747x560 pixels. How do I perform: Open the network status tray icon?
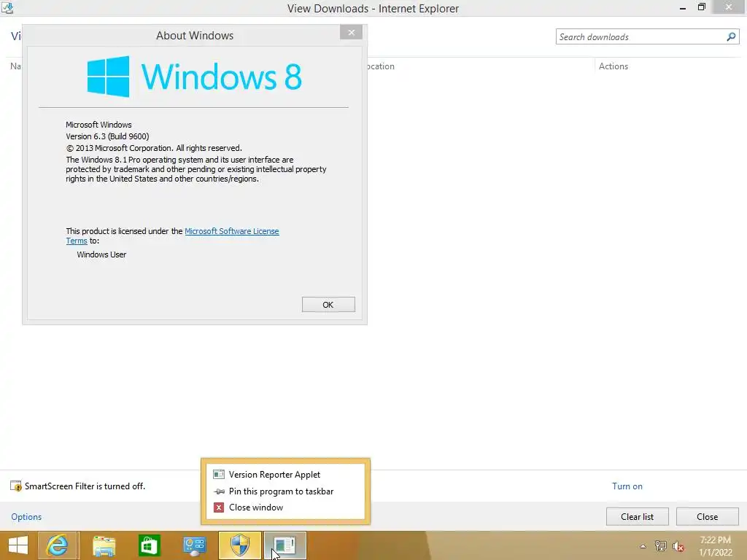click(x=660, y=546)
